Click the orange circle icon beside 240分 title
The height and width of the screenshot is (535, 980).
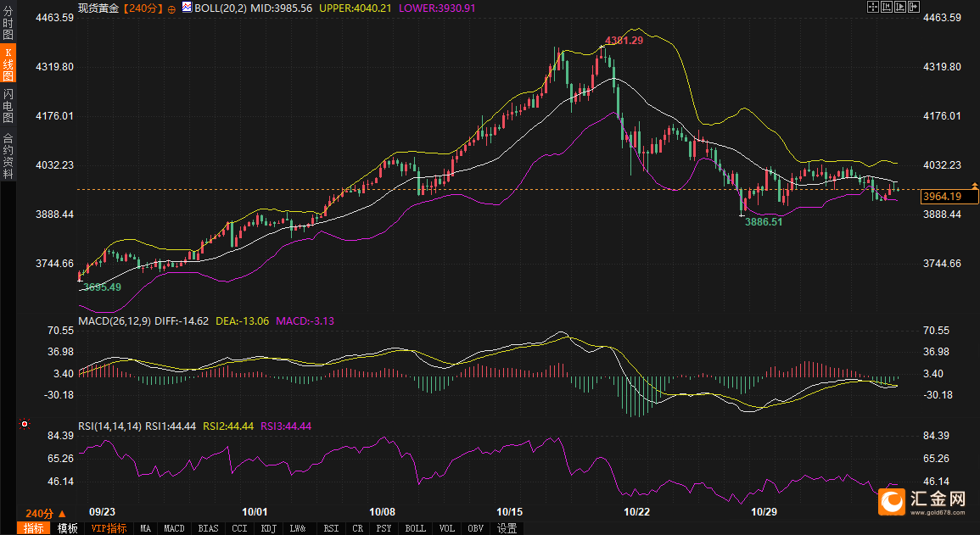coord(172,8)
